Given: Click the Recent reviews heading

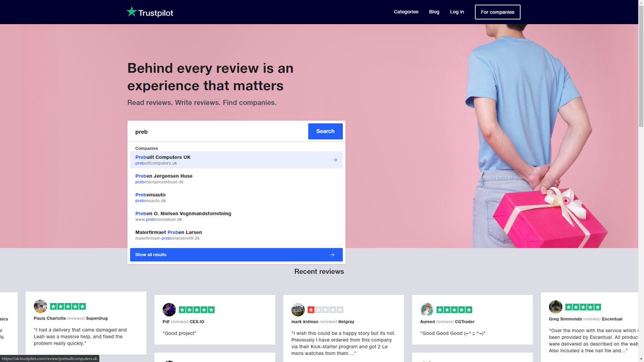Looking at the screenshot, I should (x=319, y=271).
